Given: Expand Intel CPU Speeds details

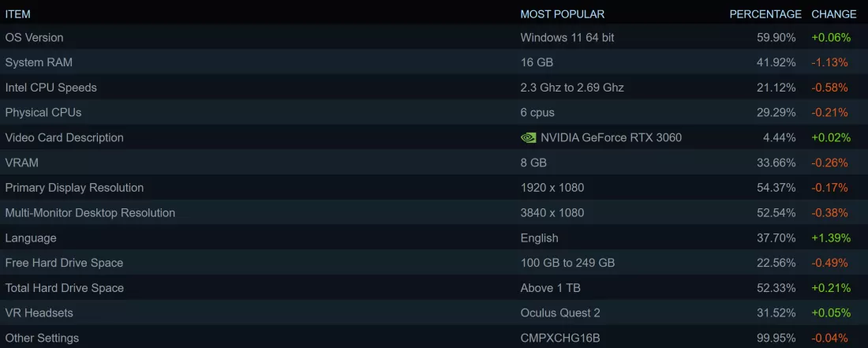Looking at the screenshot, I should 434,88.
